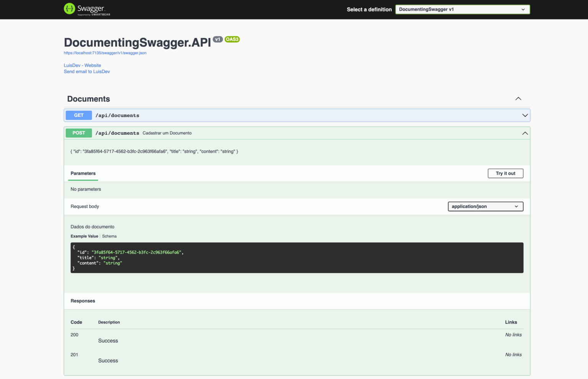Expand the GET /api/documents operation

[x=525, y=115]
